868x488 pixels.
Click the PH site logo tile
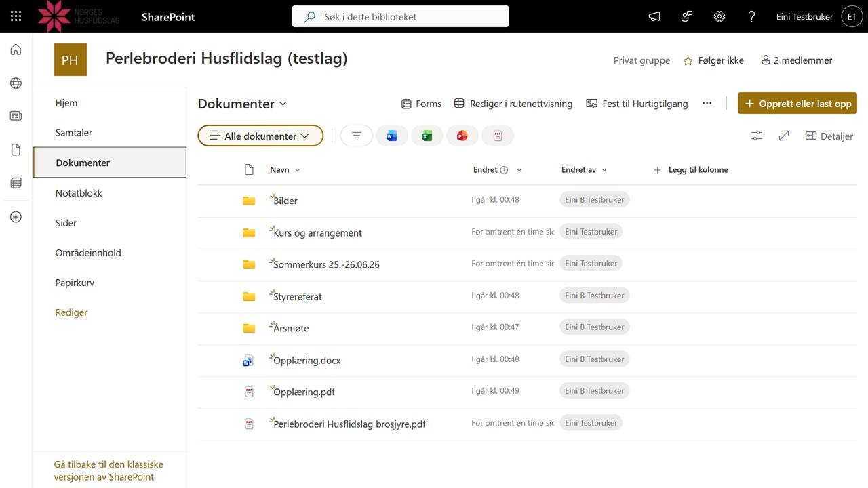(70, 60)
